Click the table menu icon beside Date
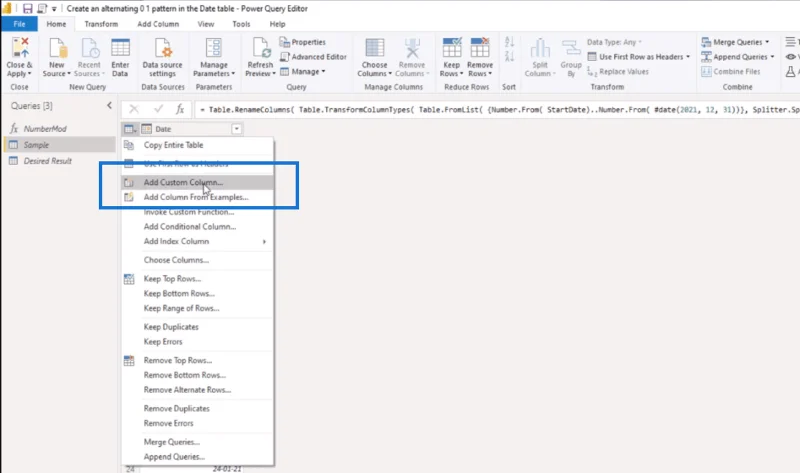This screenshot has width=800, height=473. tap(130, 129)
